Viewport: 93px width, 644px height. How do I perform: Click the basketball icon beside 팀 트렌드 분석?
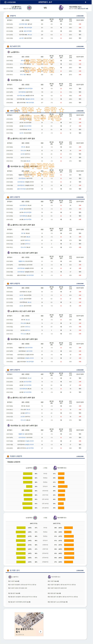8,571
